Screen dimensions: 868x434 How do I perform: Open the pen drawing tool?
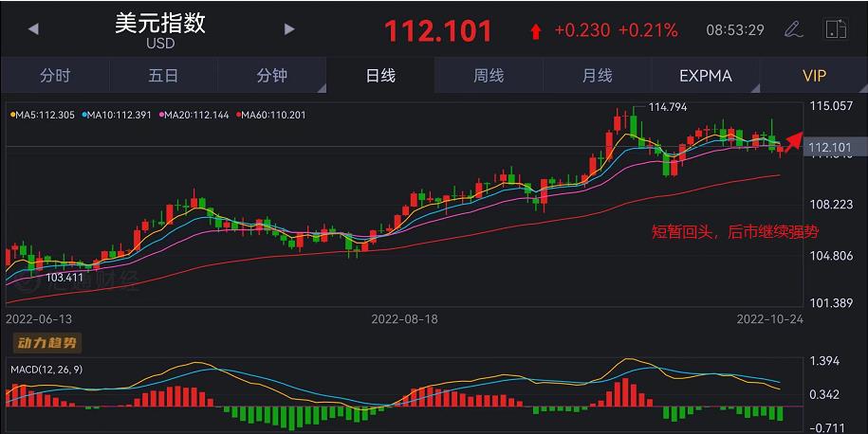793,29
